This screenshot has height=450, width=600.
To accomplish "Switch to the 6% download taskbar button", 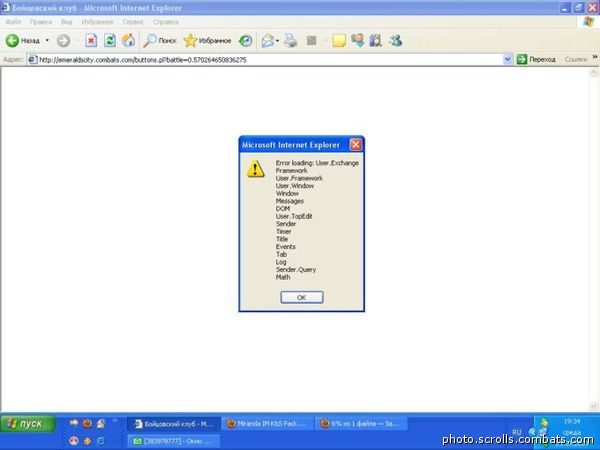I will [361, 424].
